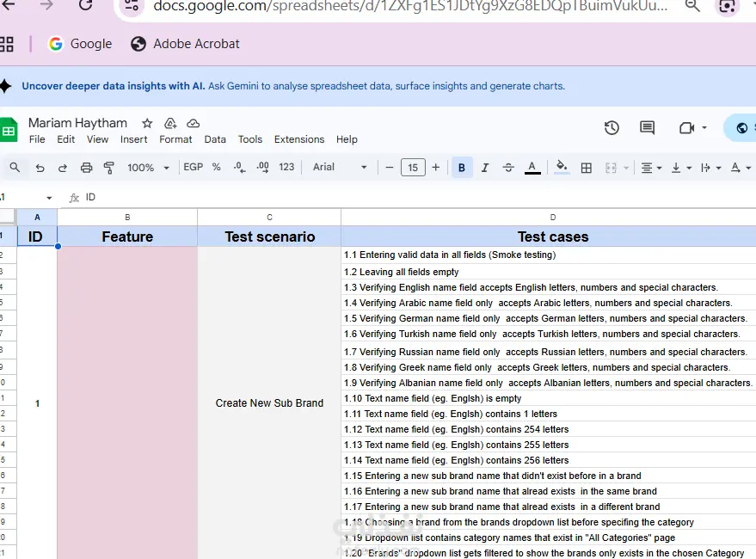Image resolution: width=756 pixels, height=559 pixels.
Task: Open the Extensions menu
Action: (299, 139)
